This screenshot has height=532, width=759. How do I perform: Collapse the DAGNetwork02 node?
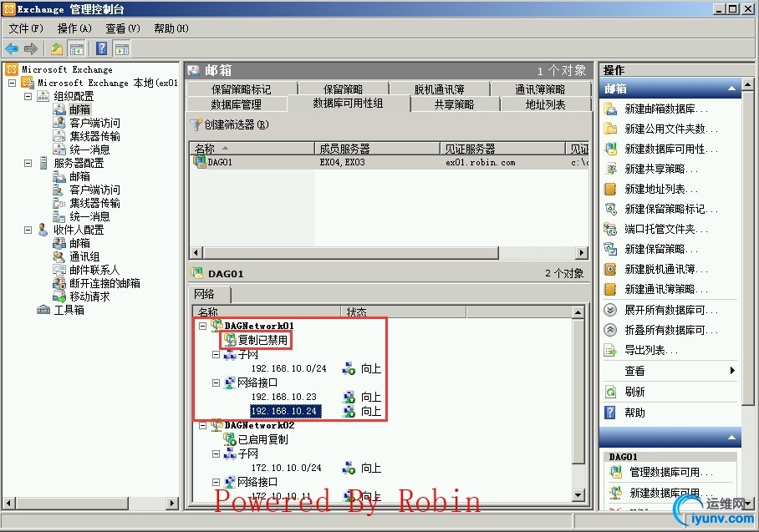[203, 426]
